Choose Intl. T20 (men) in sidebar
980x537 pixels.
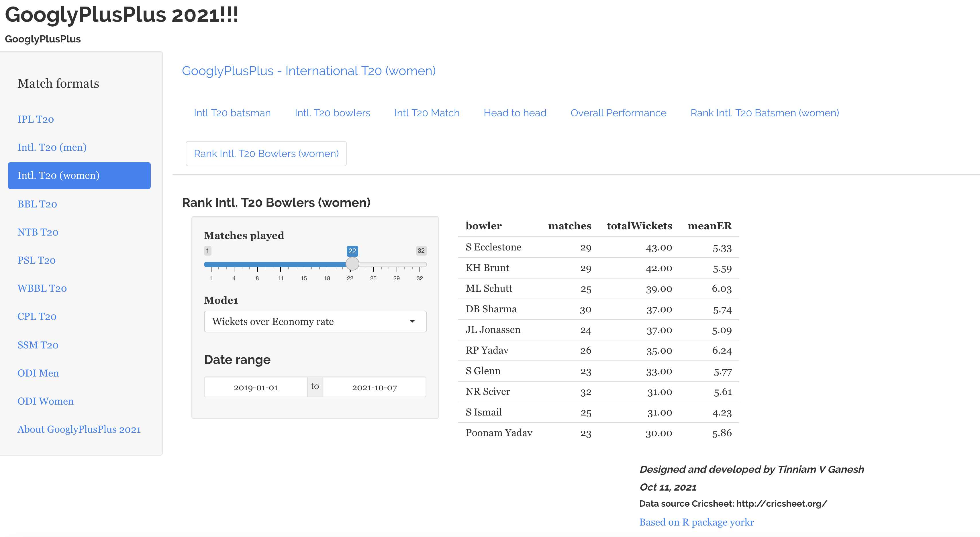coord(52,148)
